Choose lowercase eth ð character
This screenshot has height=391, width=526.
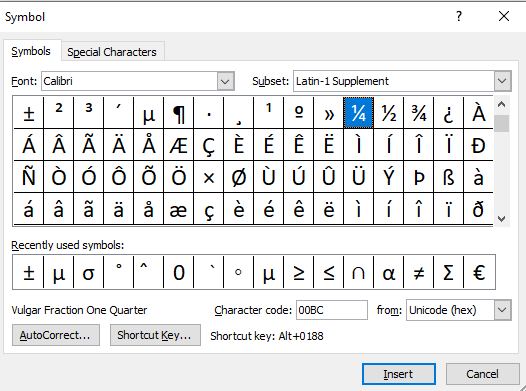pyautogui.click(x=478, y=209)
